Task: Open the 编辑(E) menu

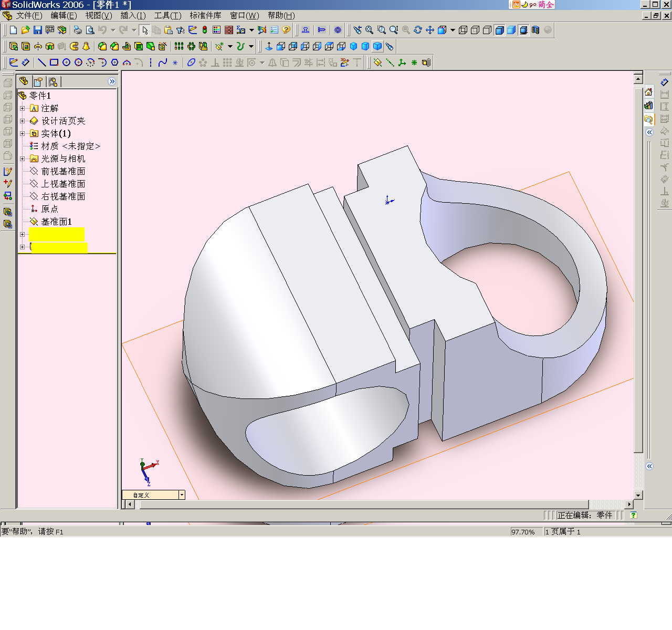Action: 64,16
